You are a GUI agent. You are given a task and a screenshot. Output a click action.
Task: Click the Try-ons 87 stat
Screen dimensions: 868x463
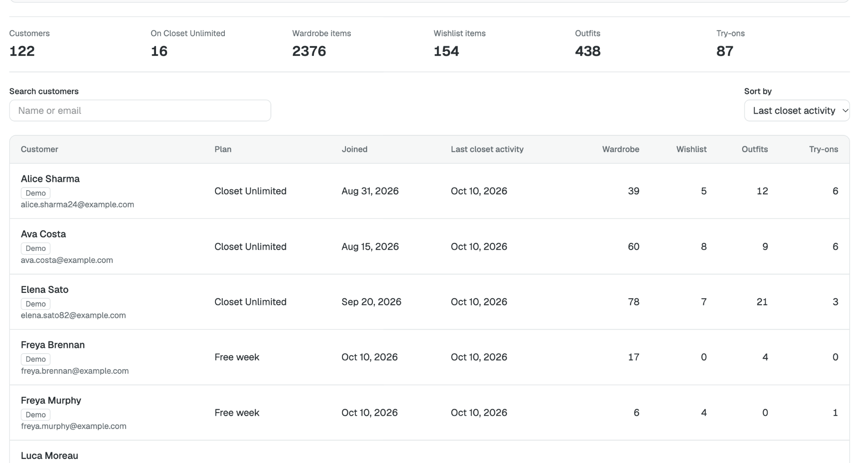pos(730,44)
